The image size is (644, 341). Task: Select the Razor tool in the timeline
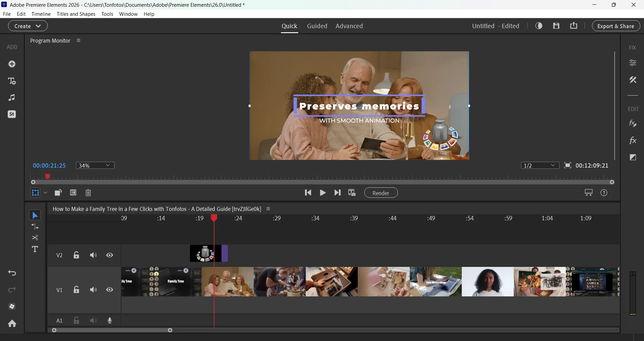click(x=35, y=238)
